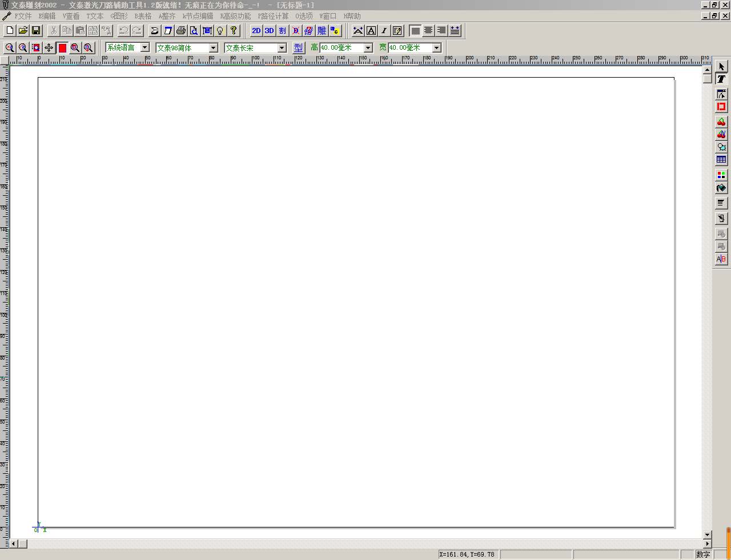Select the arrow pointer tool in right toolbar
Image resolution: width=731 pixels, height=560 pixels.
pos(721,67)
